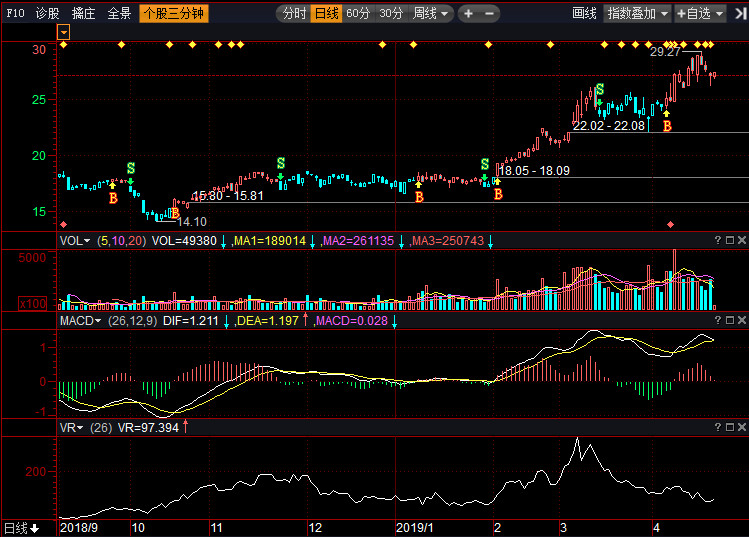This screenshot has height=537, width=749.
Task: Click the 画线 drawing tools button
Action: click(x=584, y=14)
